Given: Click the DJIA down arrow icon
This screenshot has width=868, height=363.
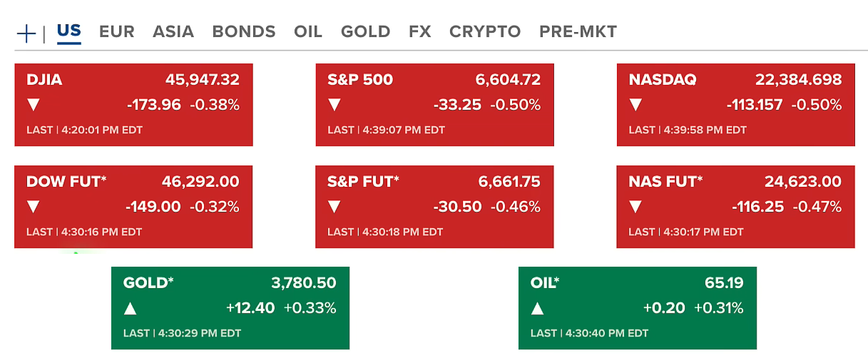Looking at the screenshot, I should [x=33, y=106].
